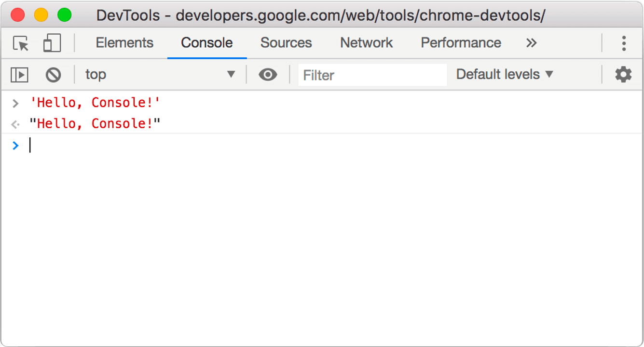
Task: Click the "Hello, Console!" returned output line
Action: (95, 124)
